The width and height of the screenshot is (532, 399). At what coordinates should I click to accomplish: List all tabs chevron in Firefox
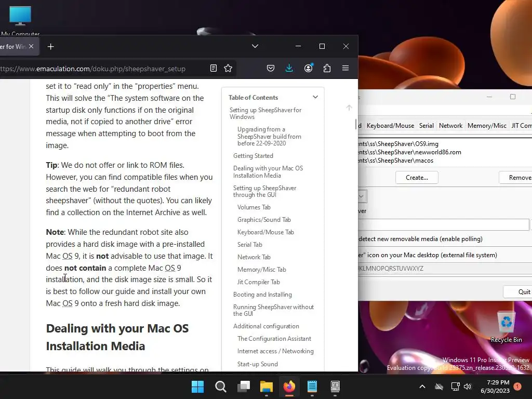255,46
